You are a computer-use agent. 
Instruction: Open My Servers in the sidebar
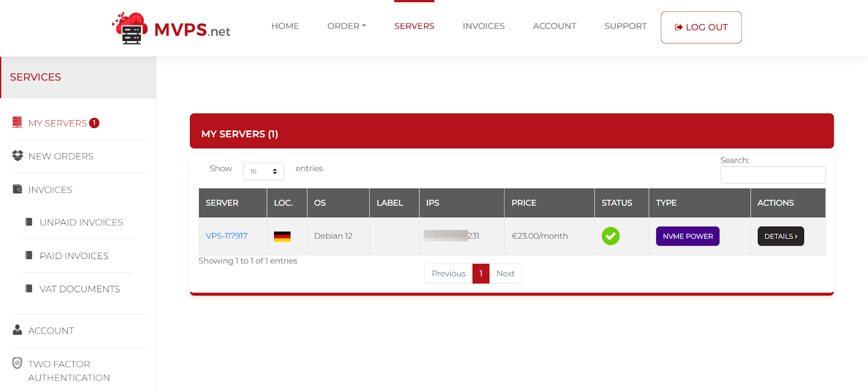(x=58, y=123)
